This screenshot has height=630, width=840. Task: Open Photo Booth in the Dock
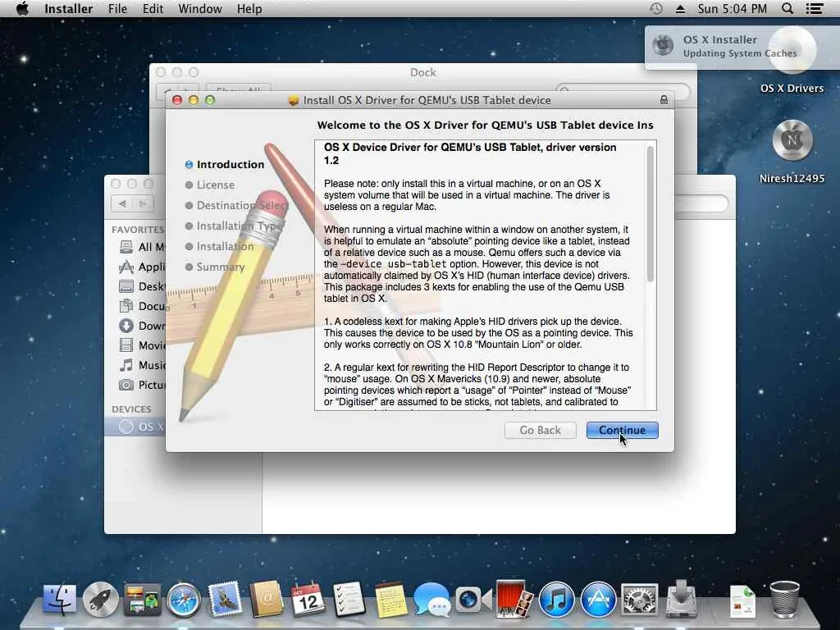[x=514, y=598]
